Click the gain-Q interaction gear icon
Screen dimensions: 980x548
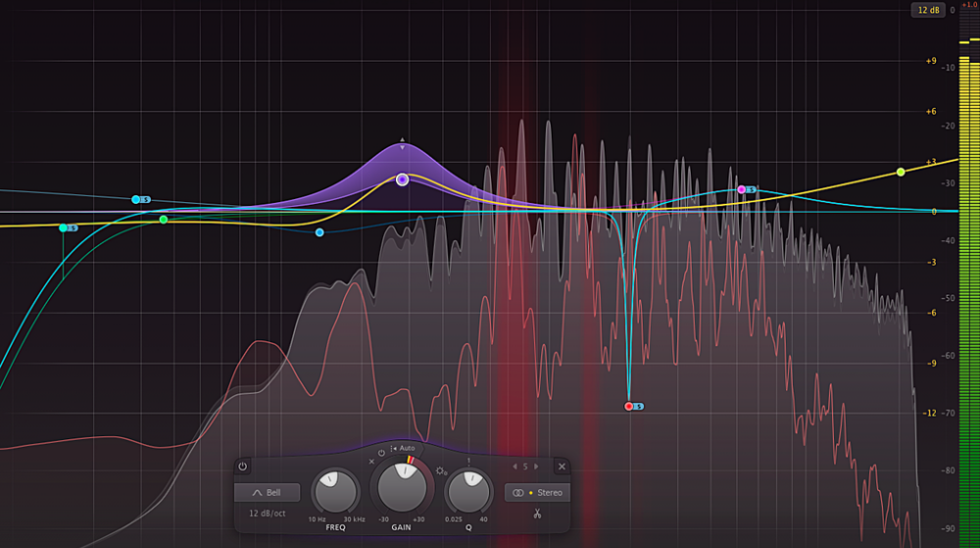(442, 471)
